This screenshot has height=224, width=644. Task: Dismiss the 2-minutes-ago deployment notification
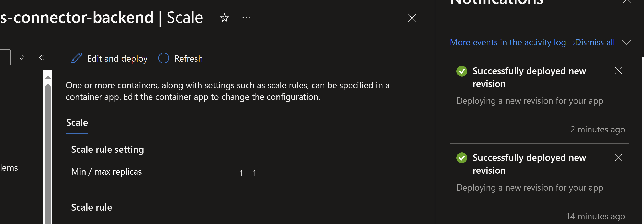(x=619, y=71)
